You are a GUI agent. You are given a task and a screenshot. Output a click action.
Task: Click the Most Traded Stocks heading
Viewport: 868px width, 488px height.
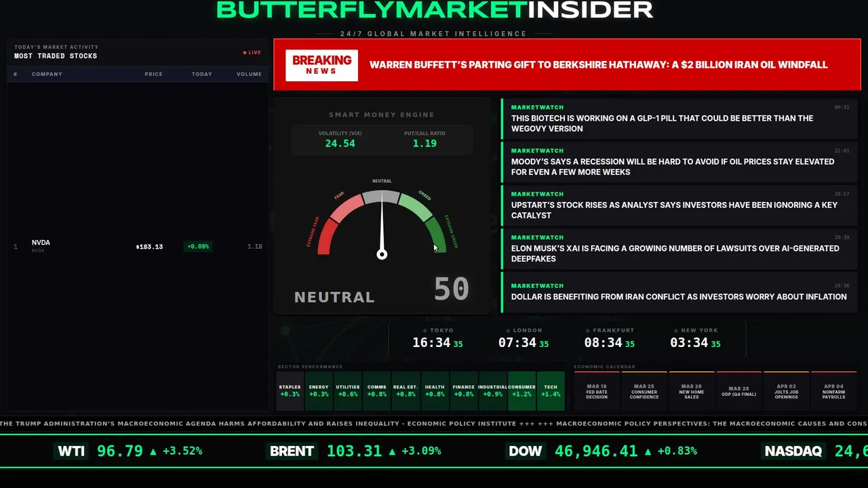pos(56,56)
